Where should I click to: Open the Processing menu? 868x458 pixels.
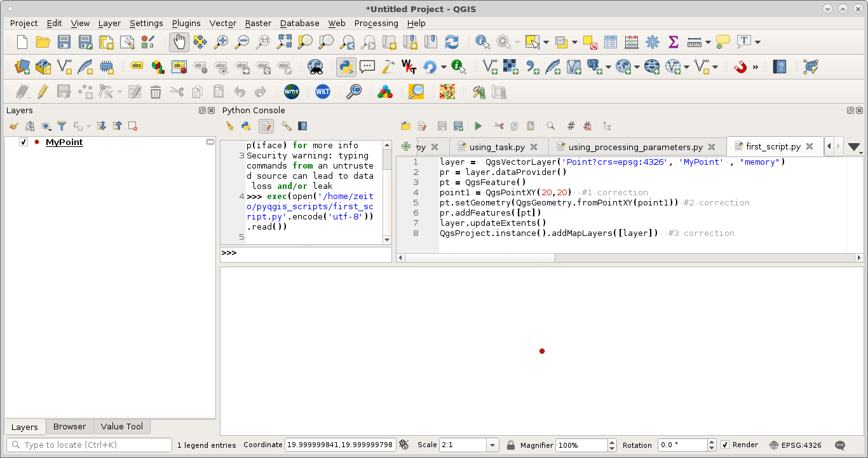[x=376, y=23]
